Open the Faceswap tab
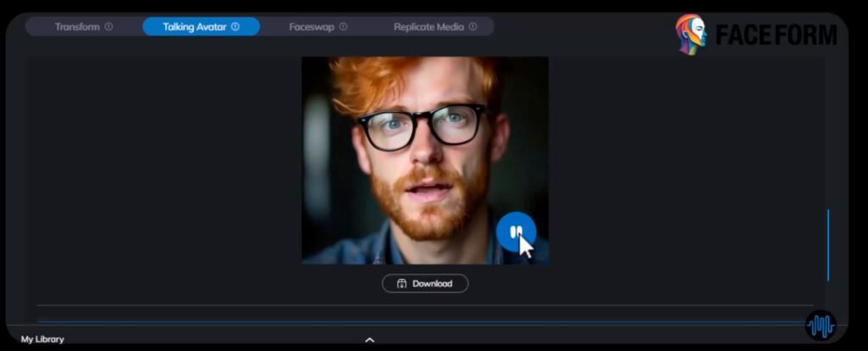This screenshot has width=868, height=351. pyautogui.click(x=312, y=26)
